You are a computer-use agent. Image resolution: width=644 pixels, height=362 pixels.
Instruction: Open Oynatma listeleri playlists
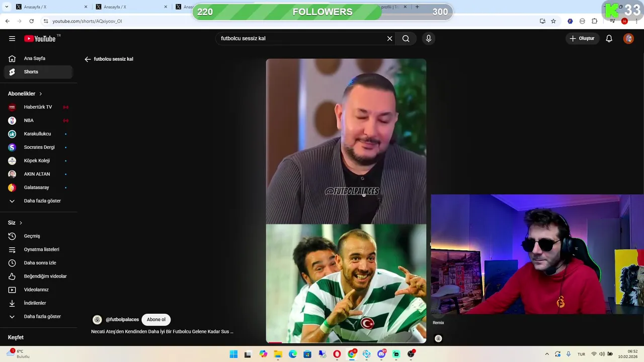tap(38, 249)
